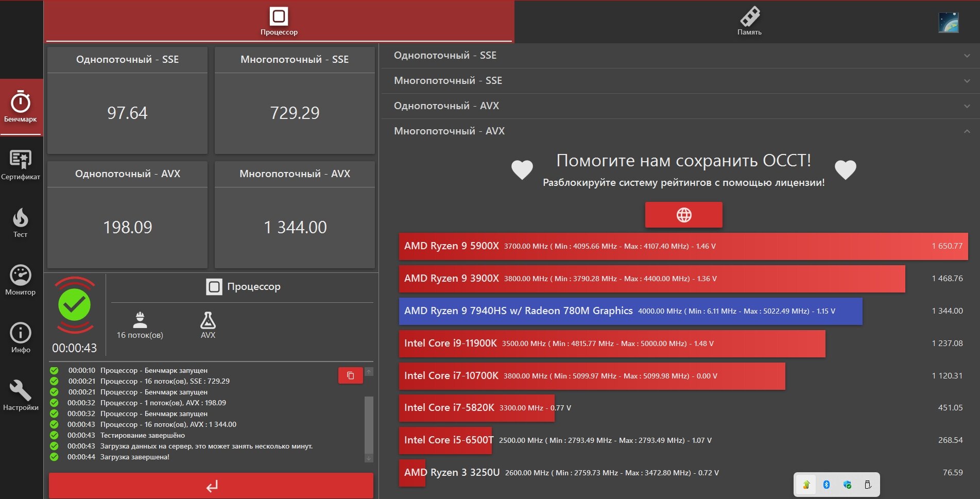Click the log line 'Загрузка данных на сервер'

click(x=207, y=446)
